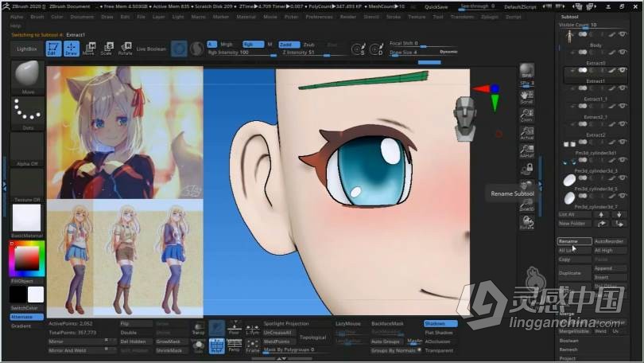644x363 pixels.
Task: Click the camera head view indicator
Action: (x=465, y=119)
